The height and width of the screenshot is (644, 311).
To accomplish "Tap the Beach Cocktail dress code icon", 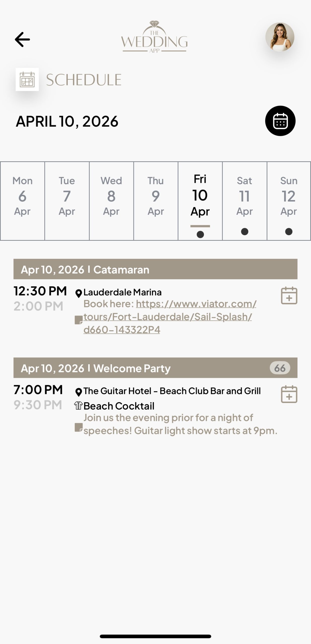I will [79, 406].
